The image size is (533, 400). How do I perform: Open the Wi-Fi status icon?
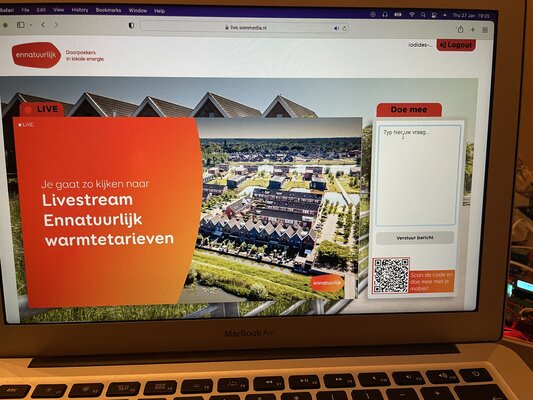412,15
